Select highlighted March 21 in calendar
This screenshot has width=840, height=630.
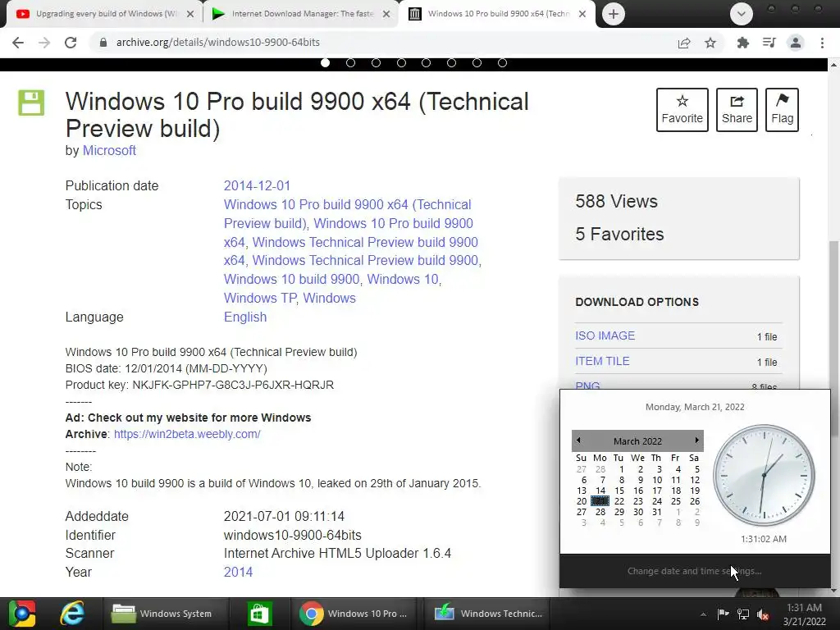pos(600,501)
